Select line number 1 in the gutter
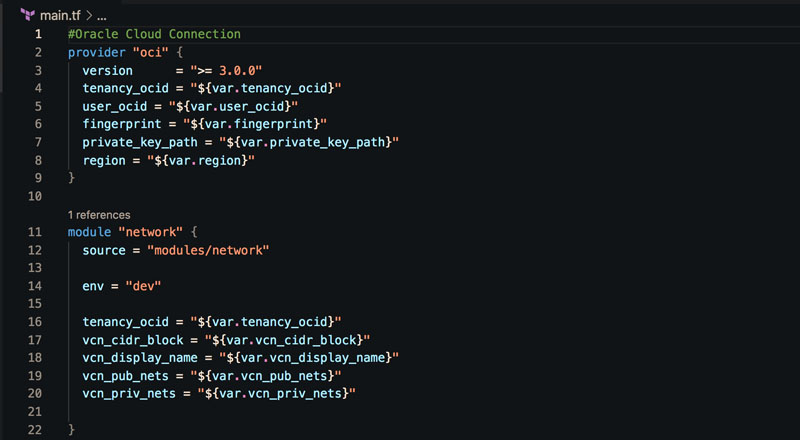Screen dimensions: 800x440 pos(38,34)
